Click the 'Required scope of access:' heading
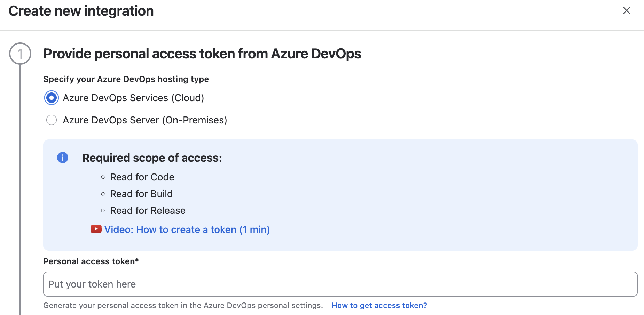 pyautogui.click(x=152, y=158)
